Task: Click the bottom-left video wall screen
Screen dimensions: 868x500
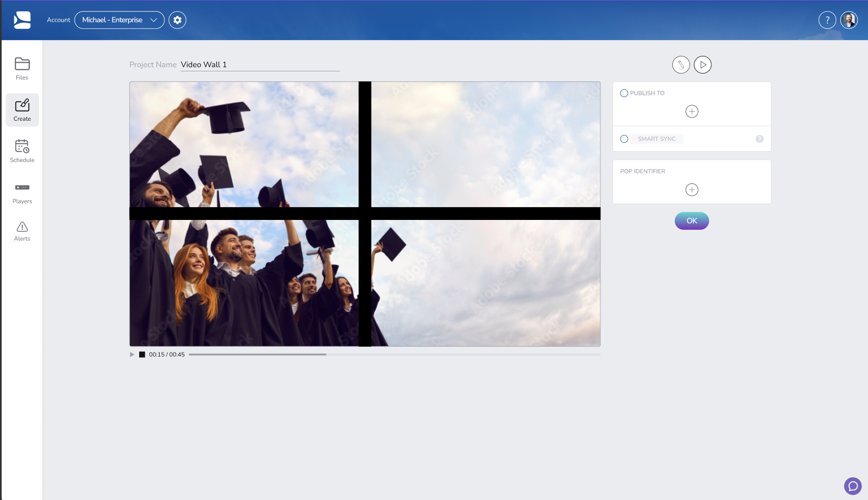Action: (x=244, y=283)
